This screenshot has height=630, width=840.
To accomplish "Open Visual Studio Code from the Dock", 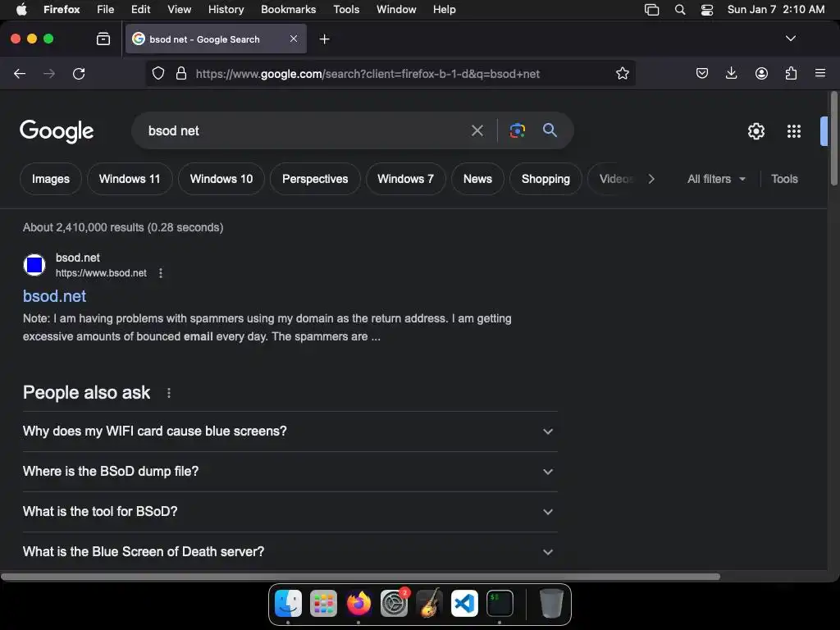I will tap(464, 604).
